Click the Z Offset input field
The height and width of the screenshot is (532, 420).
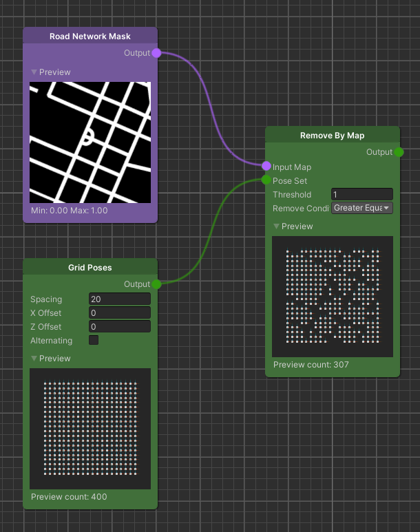(119, 326)
